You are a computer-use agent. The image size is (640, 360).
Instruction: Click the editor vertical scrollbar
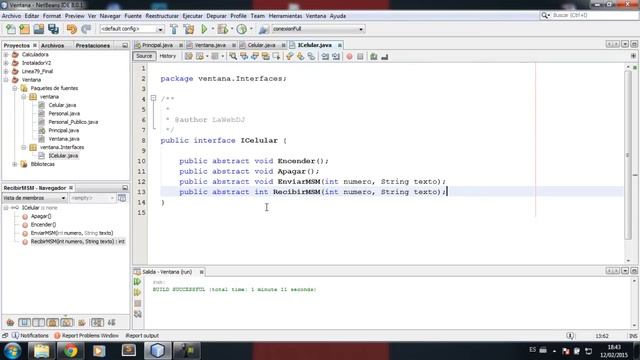click(x=628, y=155)
